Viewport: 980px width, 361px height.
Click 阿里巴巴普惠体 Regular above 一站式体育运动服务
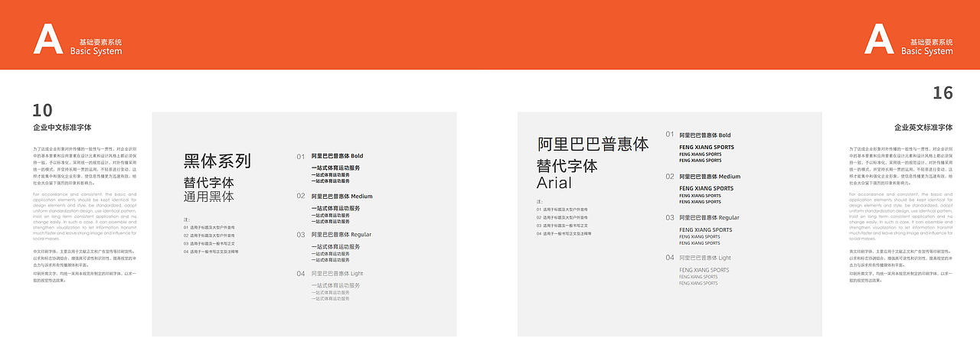[341, 235]
